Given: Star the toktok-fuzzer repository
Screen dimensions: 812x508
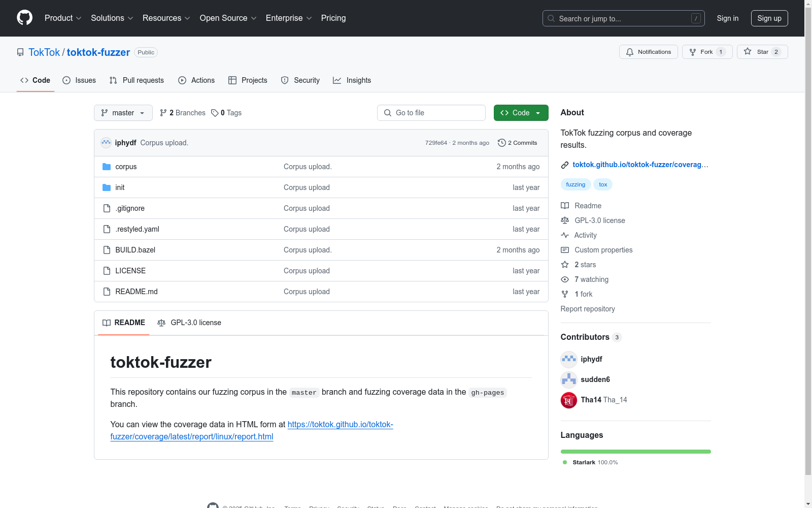Looking at the screenshot, I should click(762, 52).
